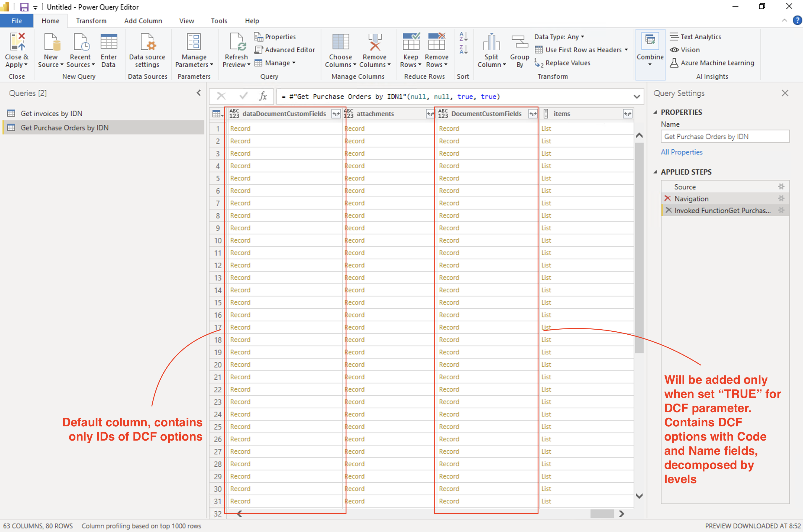Click the query Name input field
This screenshot has height=532, width=803.
click(x=725, y=136)
